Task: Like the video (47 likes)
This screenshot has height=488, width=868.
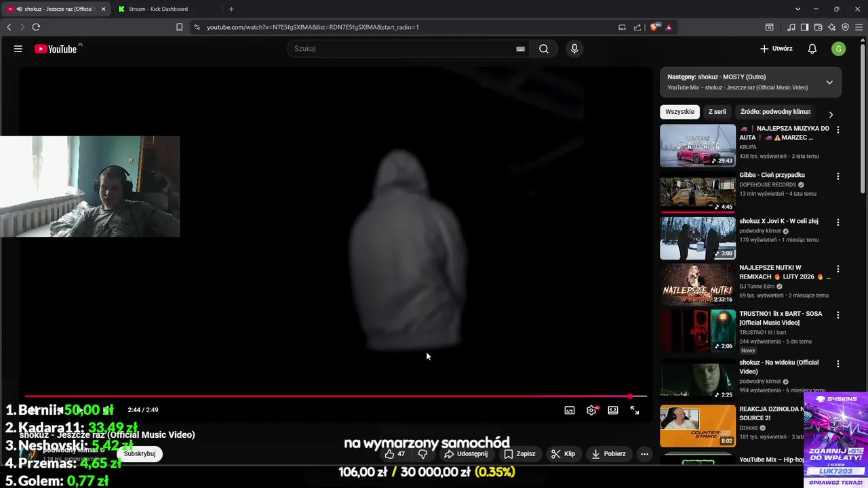Action: tap(395, 454)
